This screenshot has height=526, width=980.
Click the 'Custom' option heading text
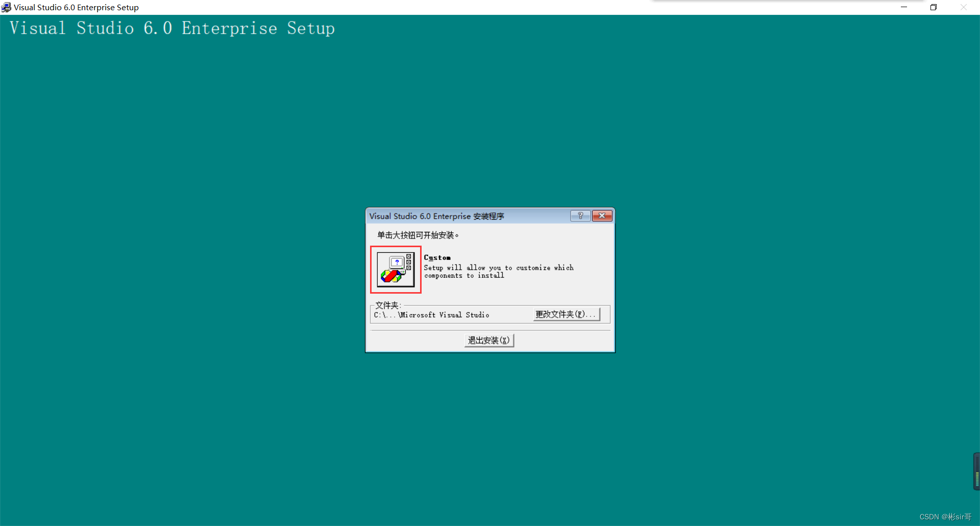(437, 258)
